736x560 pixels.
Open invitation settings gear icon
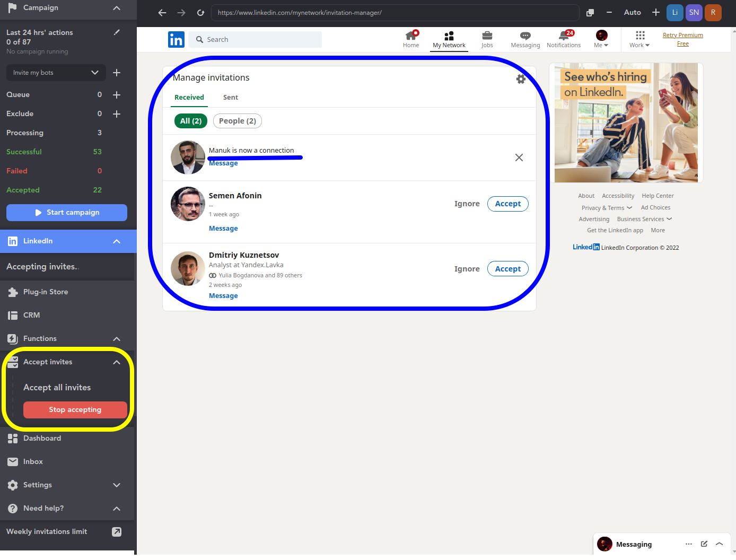[x=521, y=78]
